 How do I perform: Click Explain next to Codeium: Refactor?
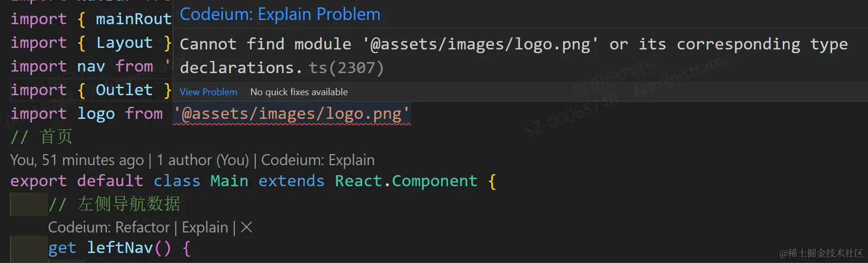pos(205,227)
